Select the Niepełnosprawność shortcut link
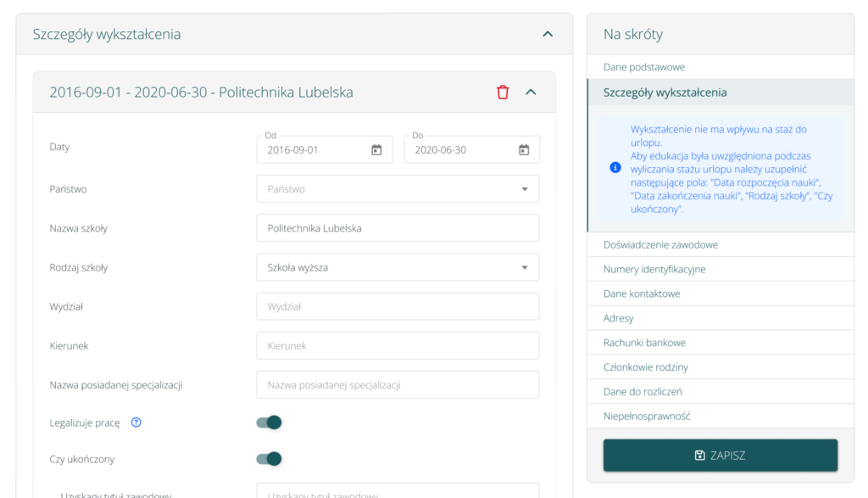This screenshot has width=868, height=498. pos(647,417)
